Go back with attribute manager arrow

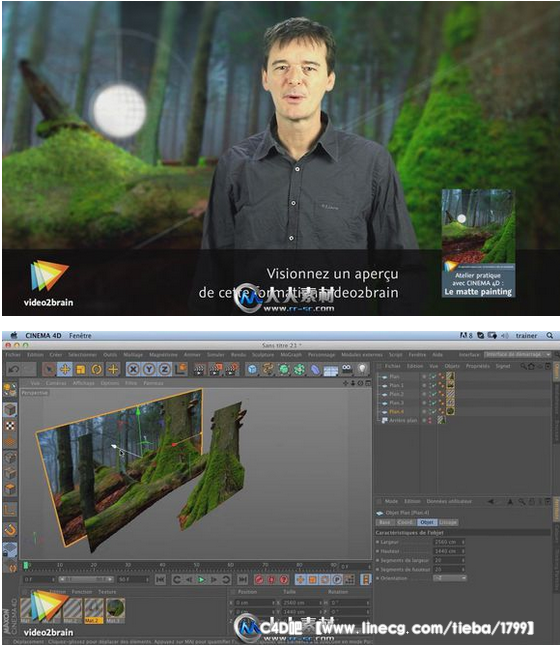pos(491,501)
